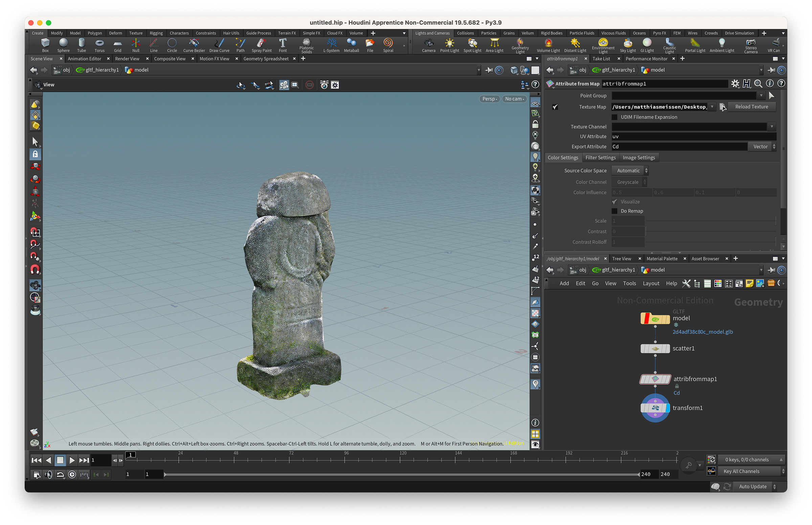The width and height of the screenshot is (812, 525).
Task: Click the playback range slider bar
Action: (401, 474)
